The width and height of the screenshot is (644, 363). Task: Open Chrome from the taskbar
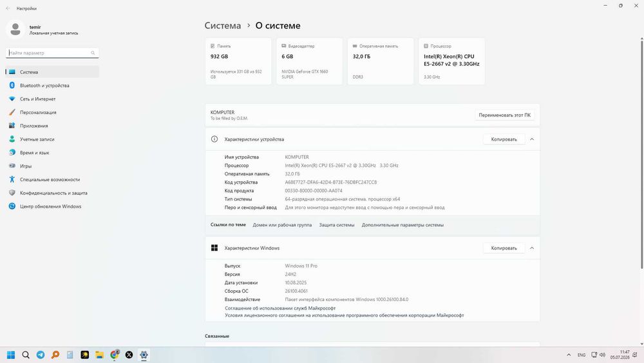pyautogui.click(x=114, y=355)
